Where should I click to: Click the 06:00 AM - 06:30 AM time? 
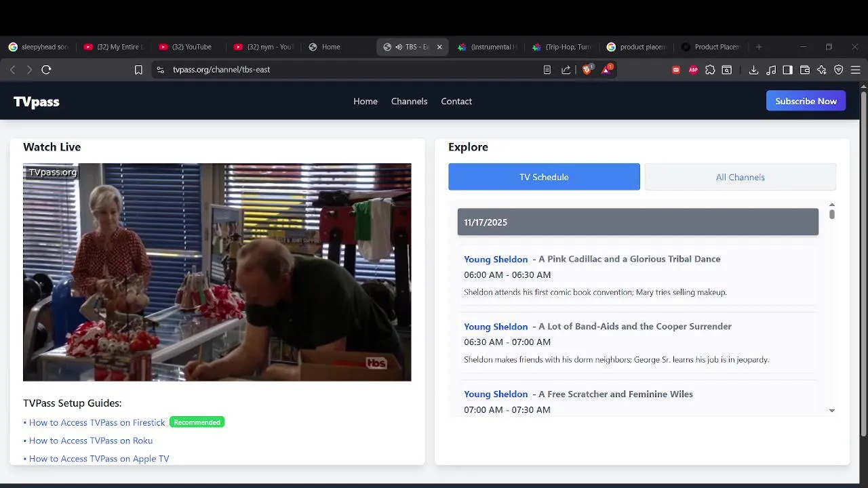[507, 274]
